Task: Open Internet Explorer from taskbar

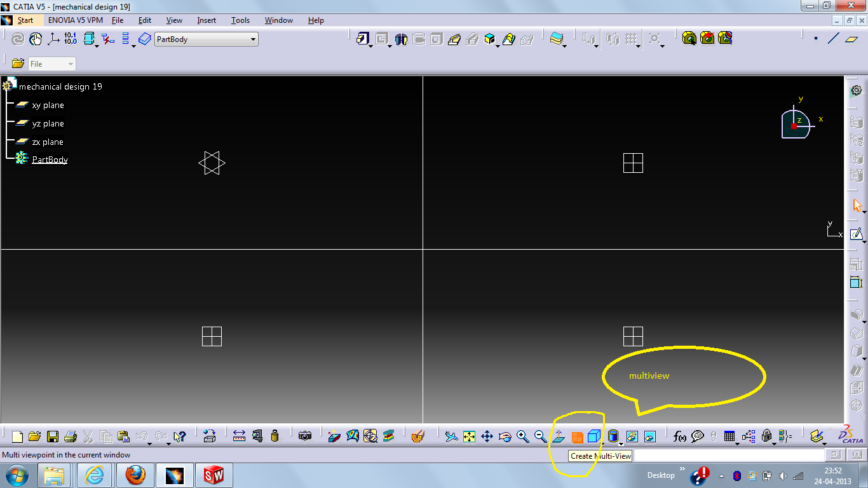Action: tap(95, 475)
